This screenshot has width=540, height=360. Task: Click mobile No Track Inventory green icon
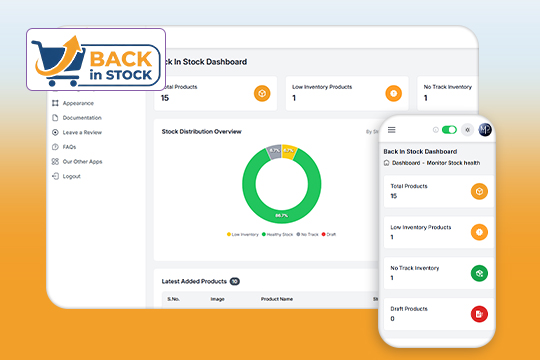[x=479, y=273]
